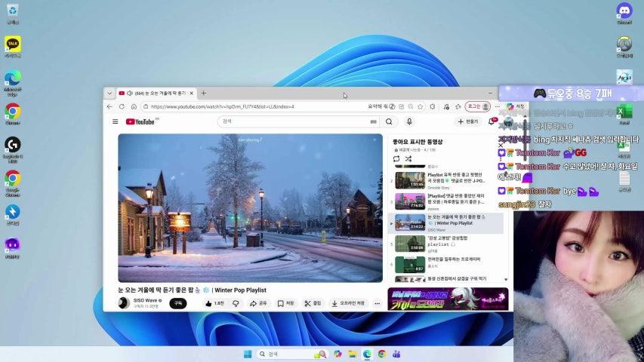Expand the YouTube create (만들기) menu
Image resolution: width=644 pixels, height=362 pixels.
(467, 121)
